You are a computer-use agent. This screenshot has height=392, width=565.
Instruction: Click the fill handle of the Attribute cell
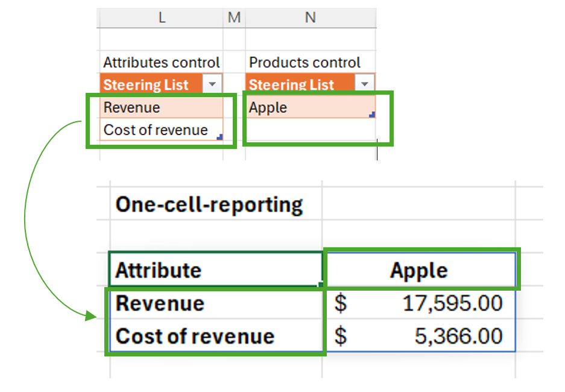point(321,285)
